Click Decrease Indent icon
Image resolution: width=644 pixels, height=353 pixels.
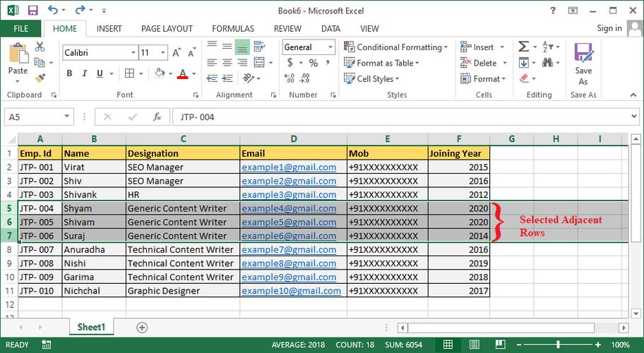[212, 78]
